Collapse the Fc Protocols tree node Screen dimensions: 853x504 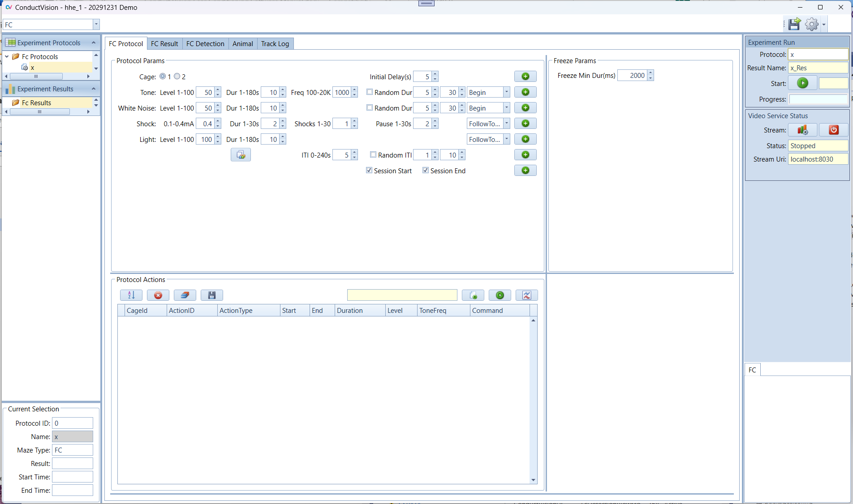click(x=7, y=57)
